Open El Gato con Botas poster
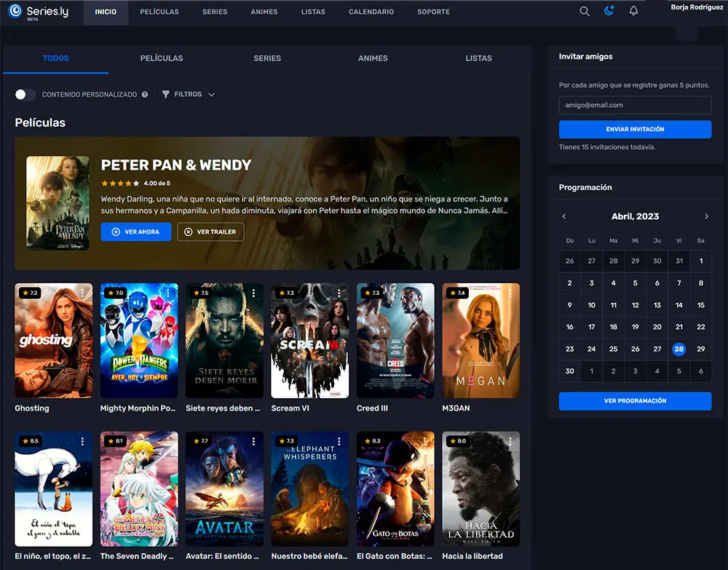This screenshot has width=728, height=570. [x=395, y=488]
